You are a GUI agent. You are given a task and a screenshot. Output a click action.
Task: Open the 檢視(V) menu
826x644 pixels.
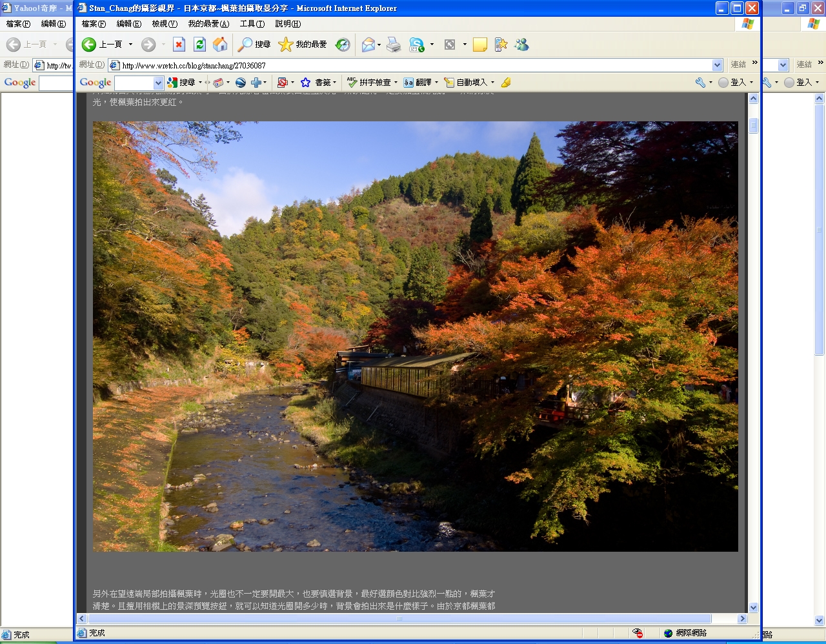click(x=165, y=24)
